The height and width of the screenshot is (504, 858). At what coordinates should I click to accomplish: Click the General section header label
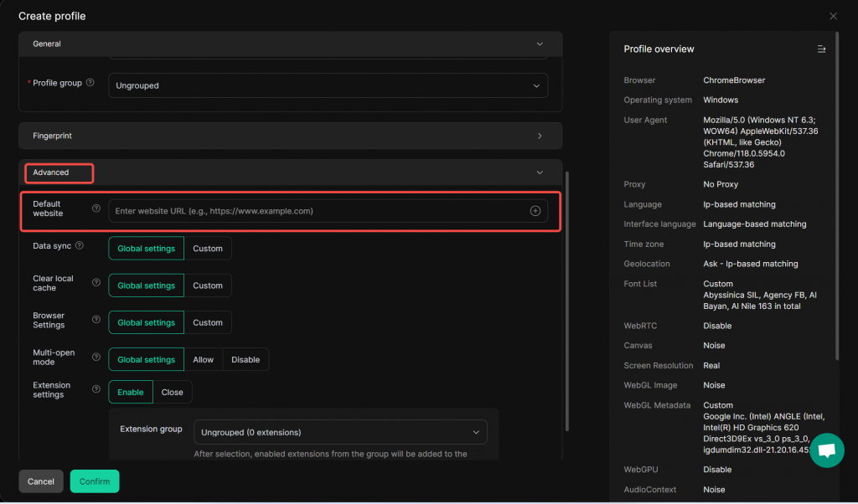point(47,44)
